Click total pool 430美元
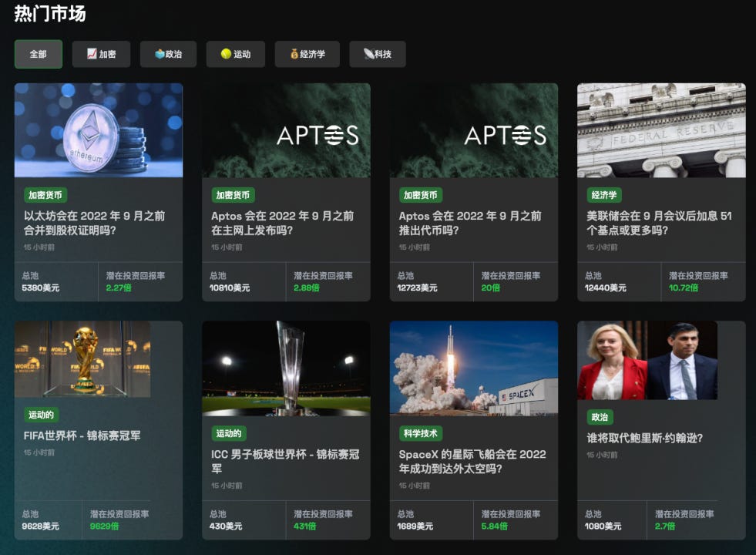The height and width of the screenshot is (555, 756). (226, 526)
